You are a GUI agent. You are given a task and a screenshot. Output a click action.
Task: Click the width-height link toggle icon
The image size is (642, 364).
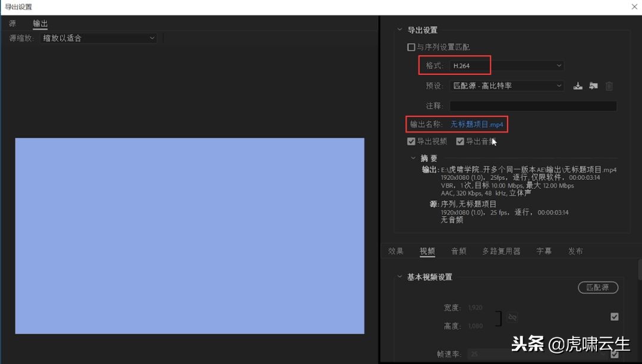[512, 316]
